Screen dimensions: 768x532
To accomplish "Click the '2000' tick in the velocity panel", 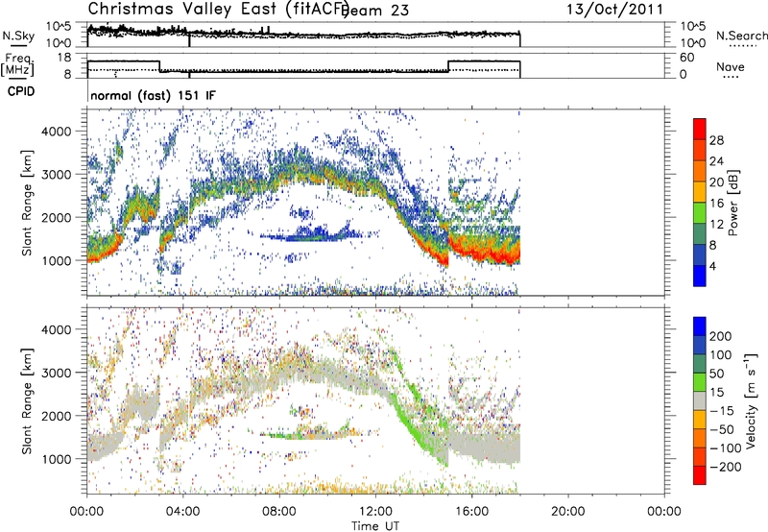I will click(56, 416).
